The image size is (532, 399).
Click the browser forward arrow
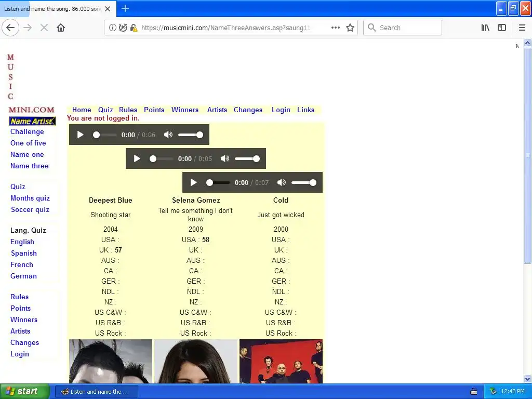click(28, 28)
